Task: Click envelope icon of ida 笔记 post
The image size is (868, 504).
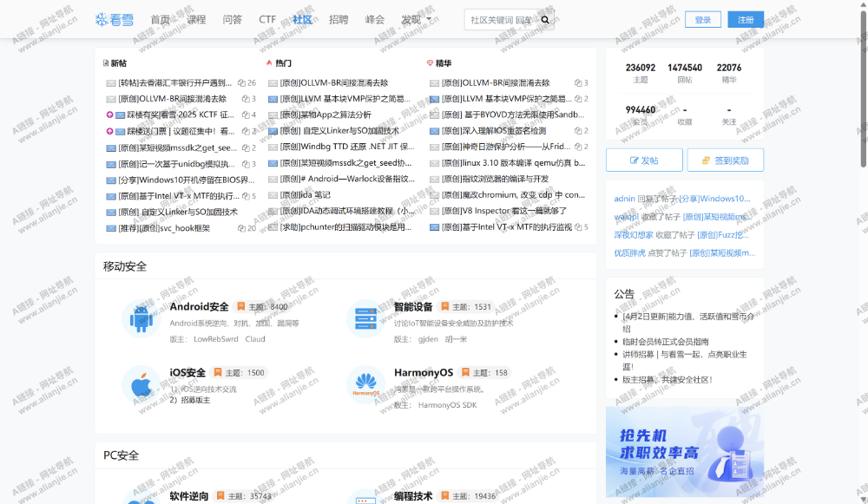Action: point(273,194)
